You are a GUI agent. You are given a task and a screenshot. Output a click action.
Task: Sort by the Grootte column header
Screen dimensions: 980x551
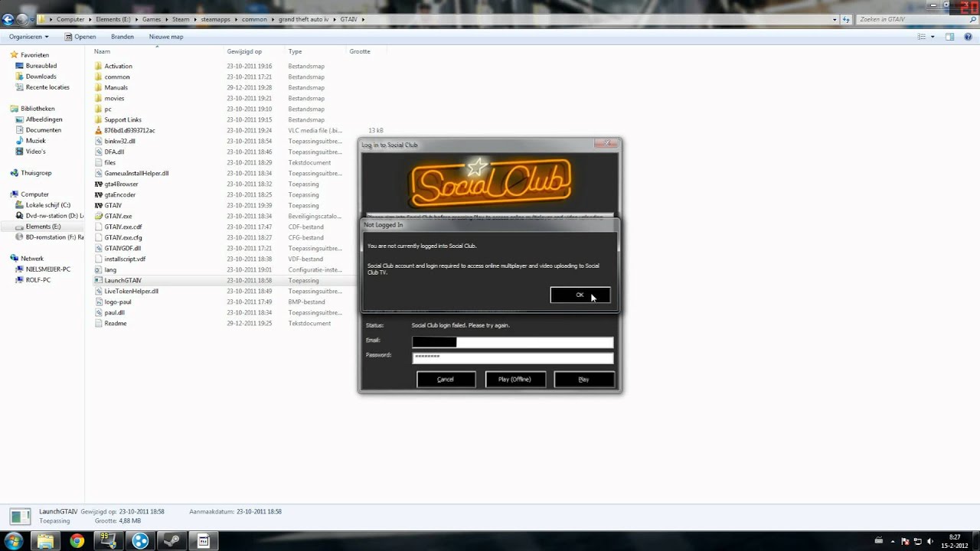coord(360,51)
